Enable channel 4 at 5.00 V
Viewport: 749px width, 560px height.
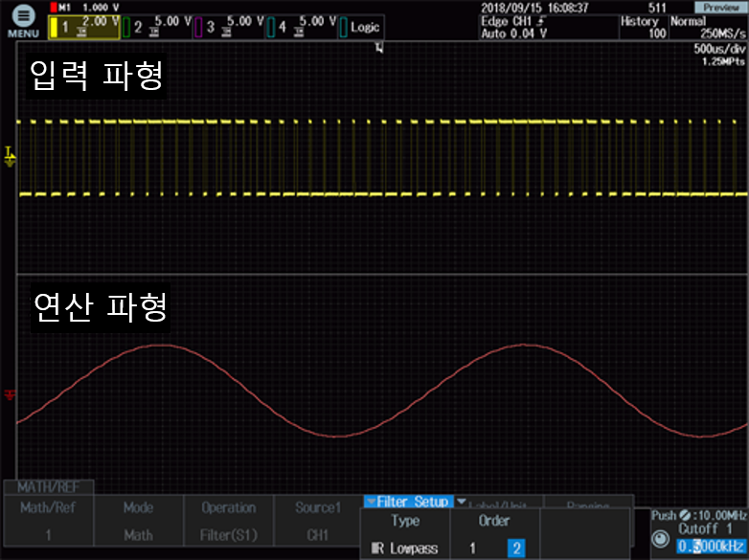[x=302, y=27]
